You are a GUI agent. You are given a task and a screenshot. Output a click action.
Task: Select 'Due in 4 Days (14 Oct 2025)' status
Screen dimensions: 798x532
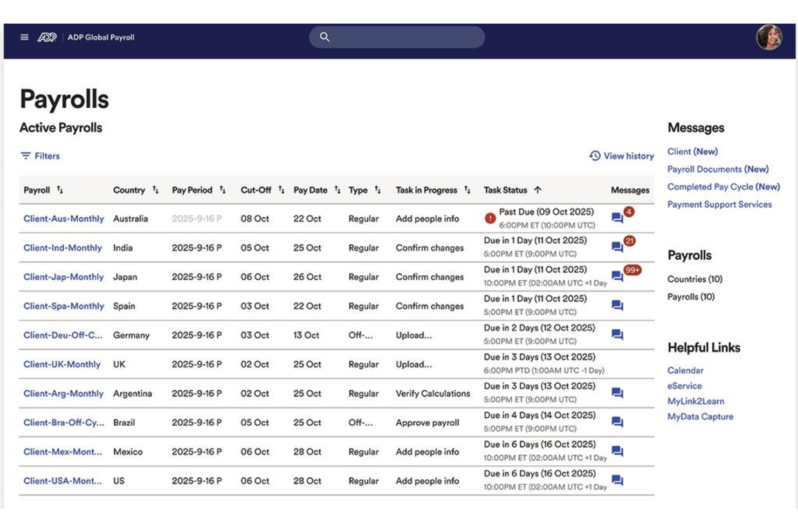click(x=540, y=415)
